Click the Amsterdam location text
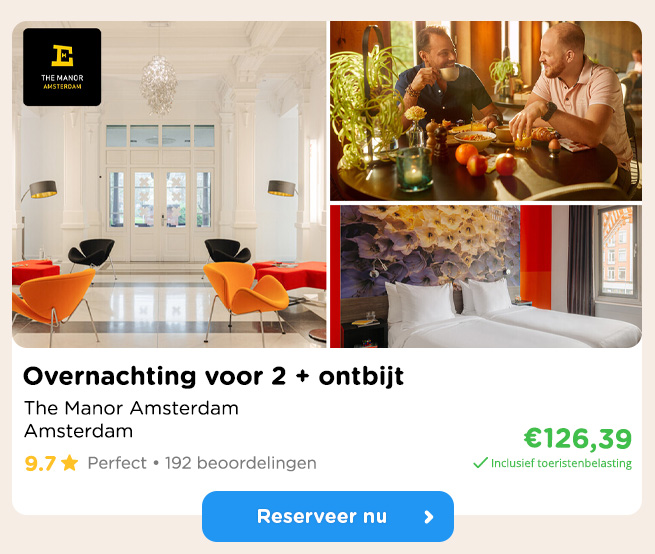 79,431
